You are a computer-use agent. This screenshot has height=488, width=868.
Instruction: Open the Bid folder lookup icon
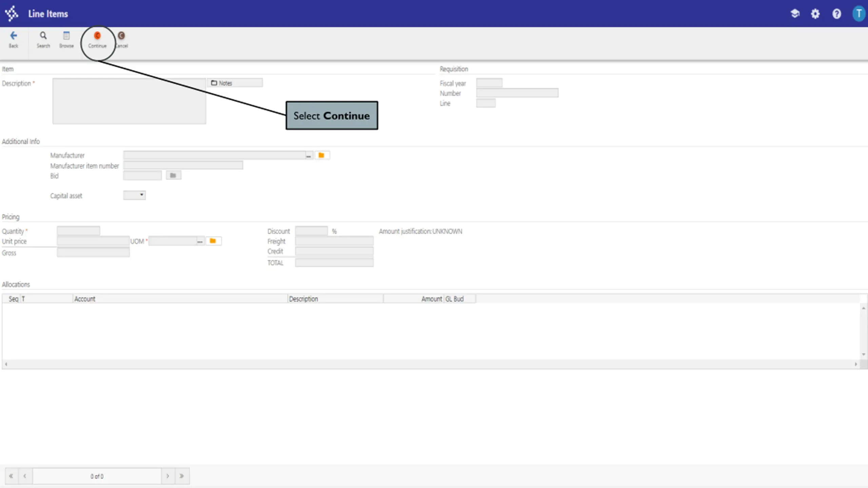173,175
